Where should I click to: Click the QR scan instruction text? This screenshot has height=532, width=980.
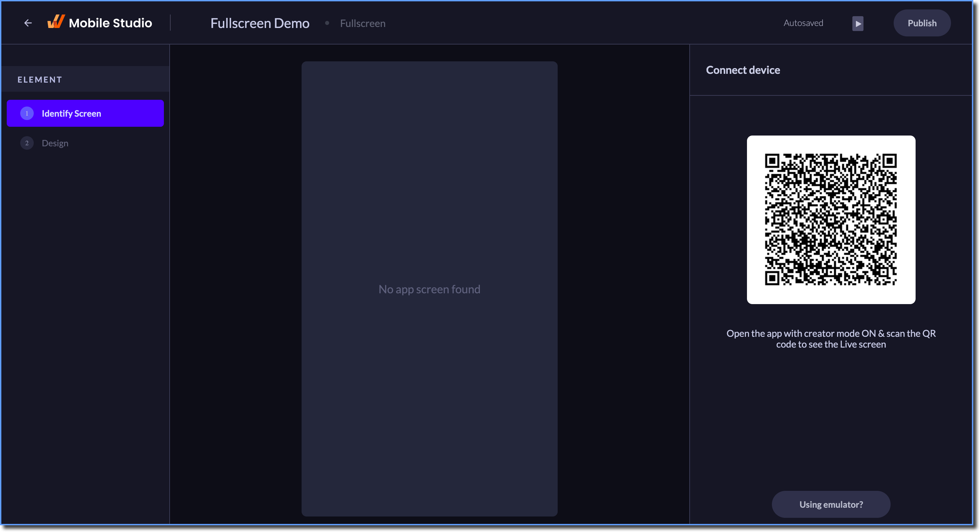pyautogui.click(x=831, y=339)
